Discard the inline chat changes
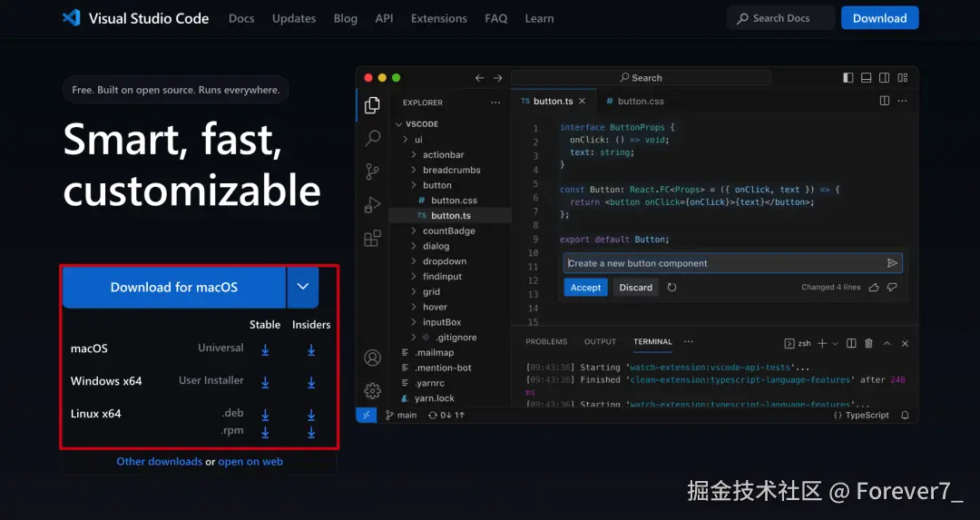This screenshot has width=980, height=520. [x=635, y=288]
